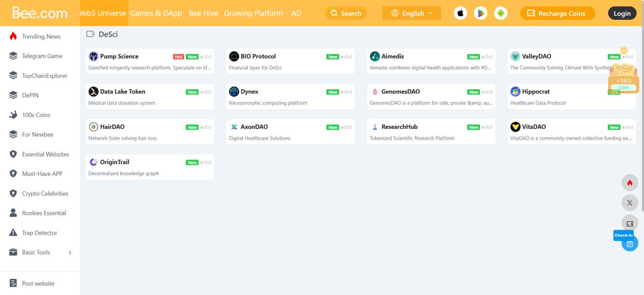Click the Hot badge on Pump Science
Screen dimensions: 644x295
pyautogui.click(x=179, y=56)
